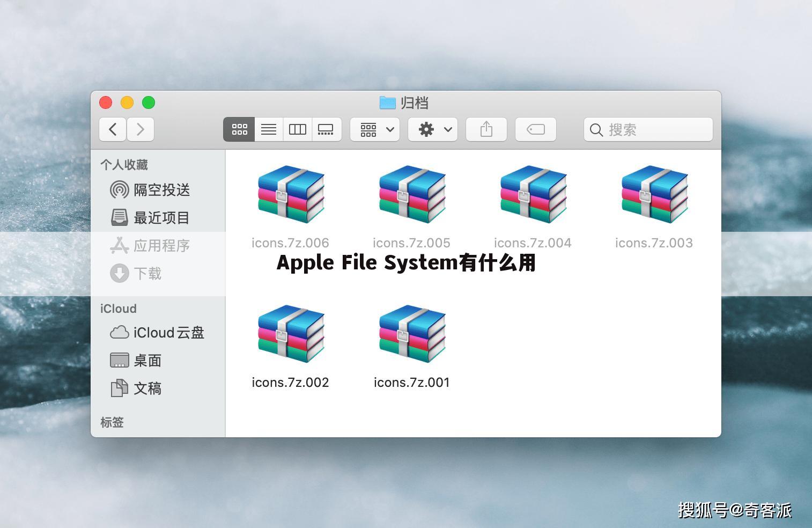Select the icons.7z.001 archive icon
812x528 pixels.
point(412,334)
